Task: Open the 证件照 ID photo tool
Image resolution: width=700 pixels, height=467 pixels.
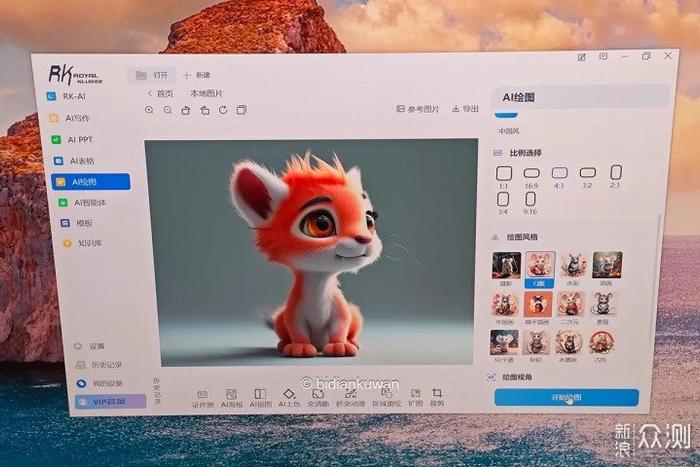Action: tap(203, 398)
